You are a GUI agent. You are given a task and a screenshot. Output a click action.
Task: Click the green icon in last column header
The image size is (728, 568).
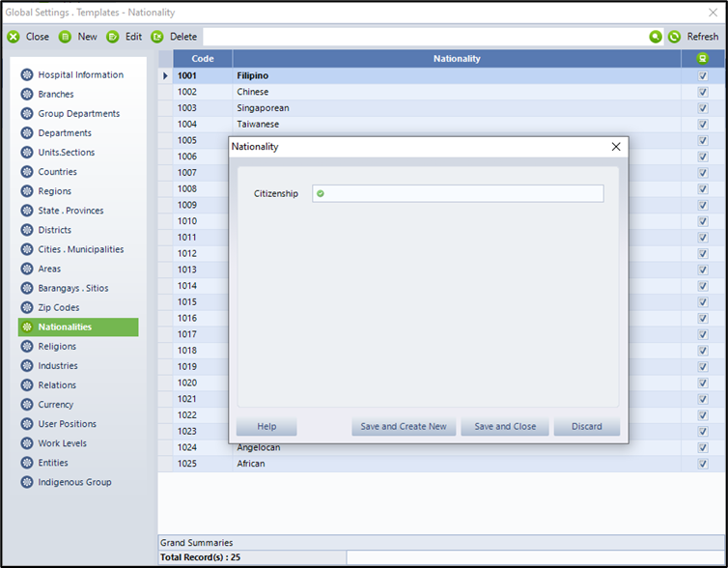(702, 59)
